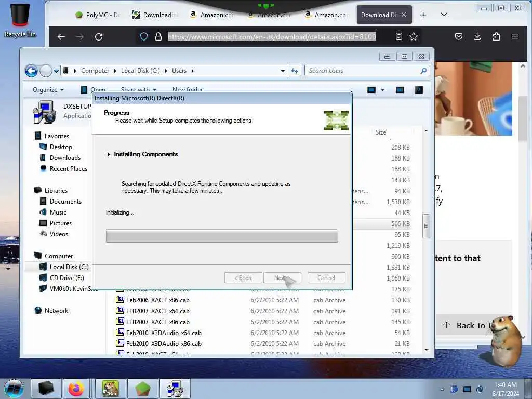Click the Firefox URL address bar
532x399 pixels.
point(272,37)
